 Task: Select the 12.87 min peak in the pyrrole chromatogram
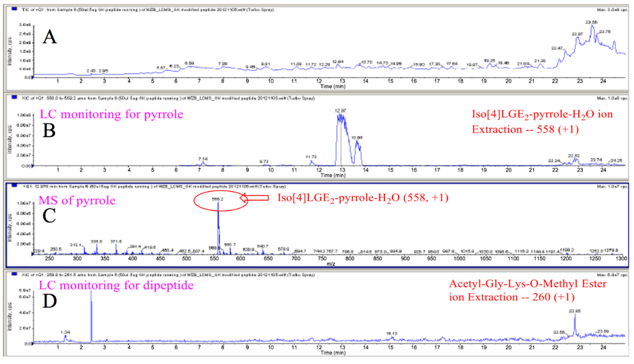point(340,120)
